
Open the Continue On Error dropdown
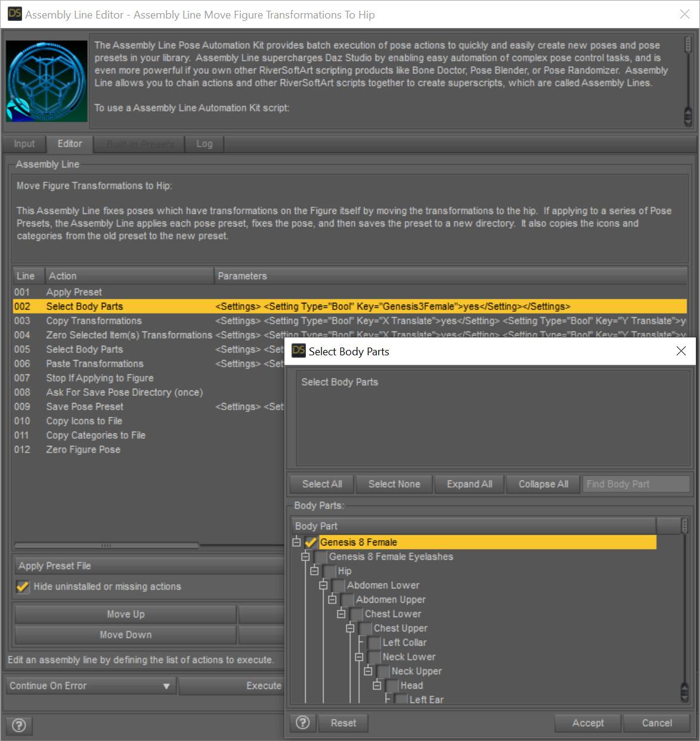(x=91, y=686)
